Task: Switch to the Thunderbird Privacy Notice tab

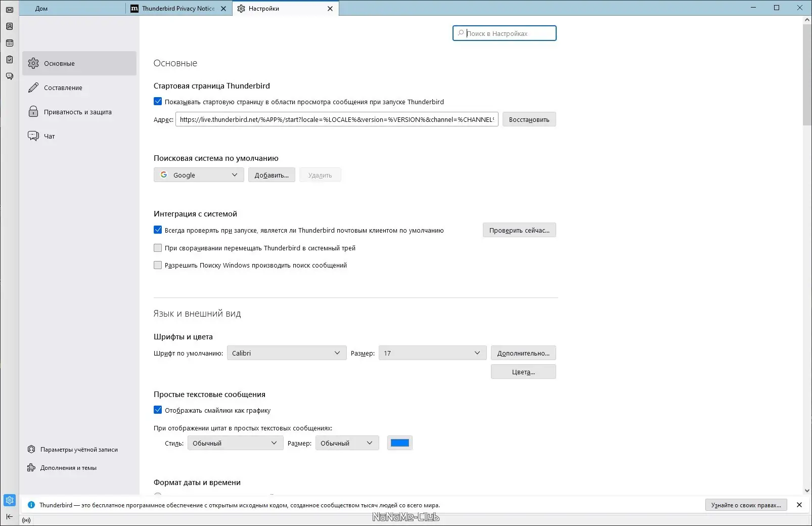Action: (178, 9)
